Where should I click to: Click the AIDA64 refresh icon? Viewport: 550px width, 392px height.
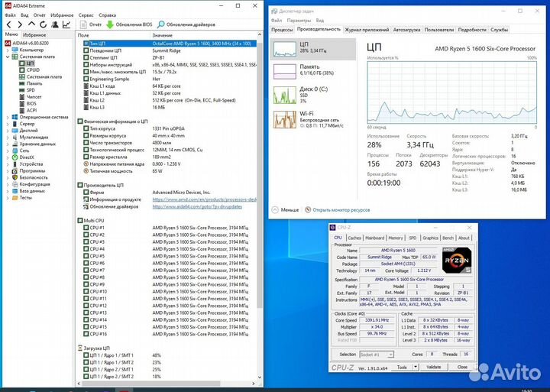coord(43,24)
